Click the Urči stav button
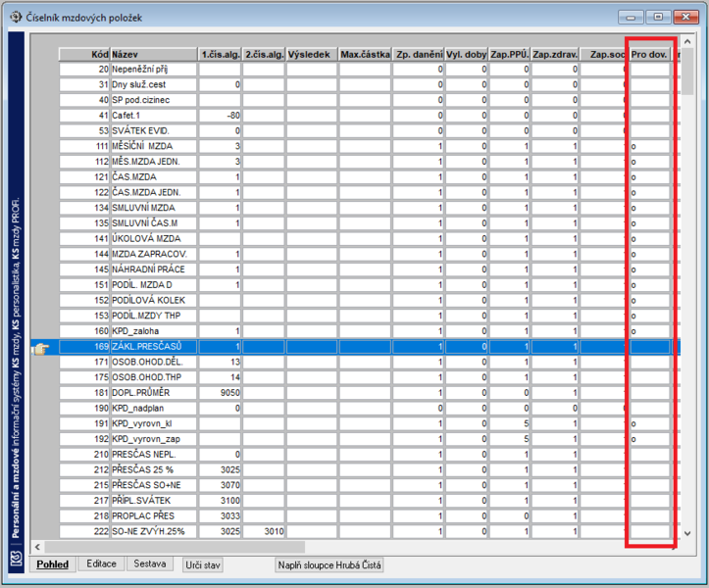 (203, 564)
